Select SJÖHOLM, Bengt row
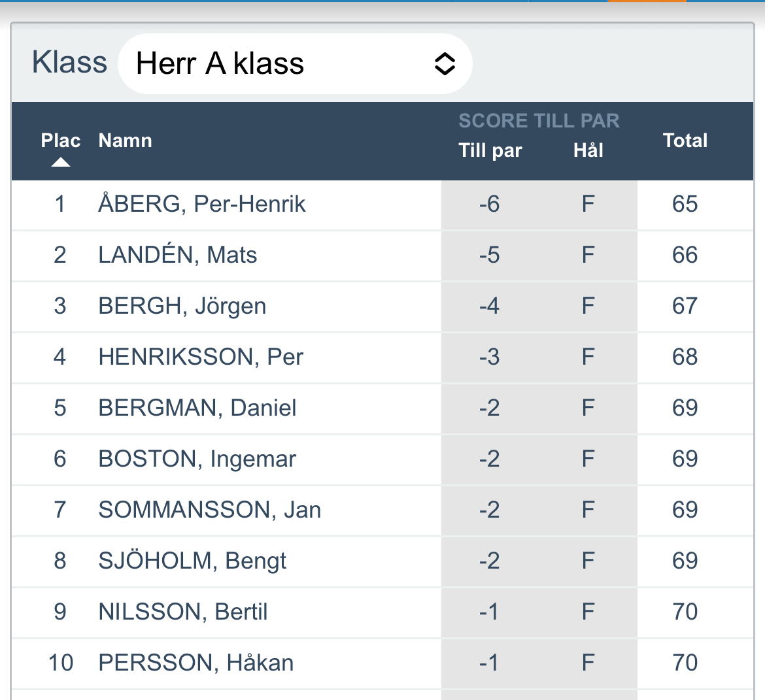Image resolution: width=765 pixels, height=700 pixels. click(192, 561)
